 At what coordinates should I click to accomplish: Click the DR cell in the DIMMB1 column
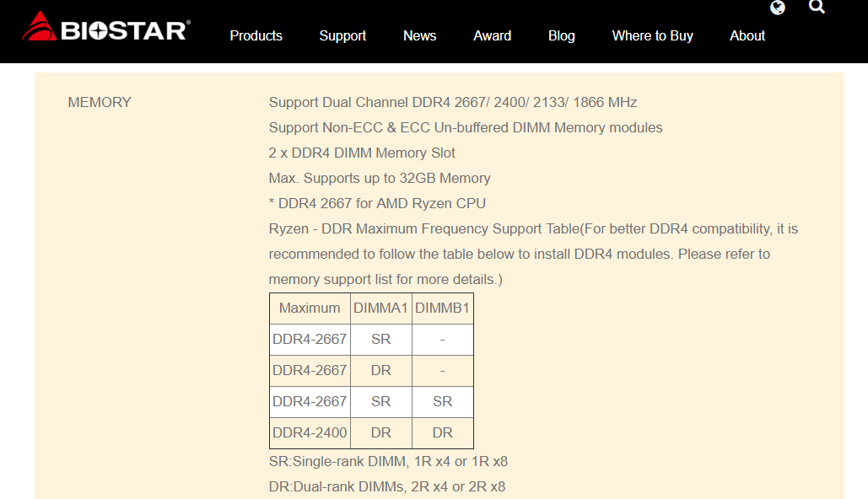click(442, 432)
